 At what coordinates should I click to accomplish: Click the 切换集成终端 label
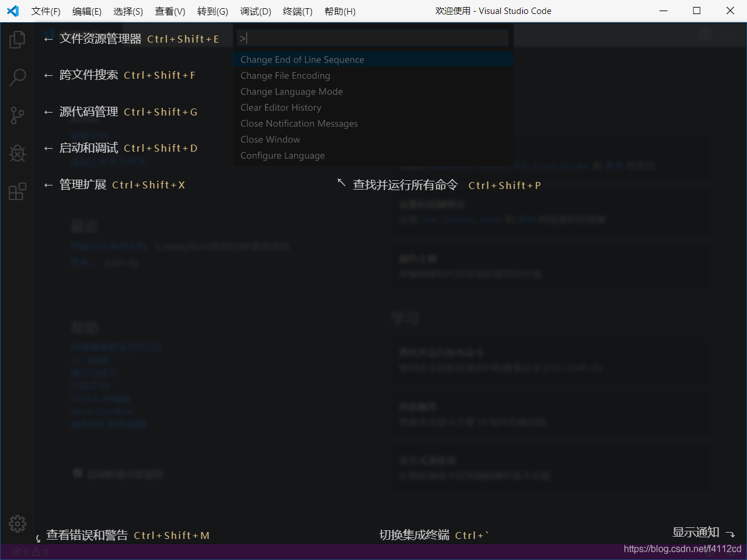(414, 535)
